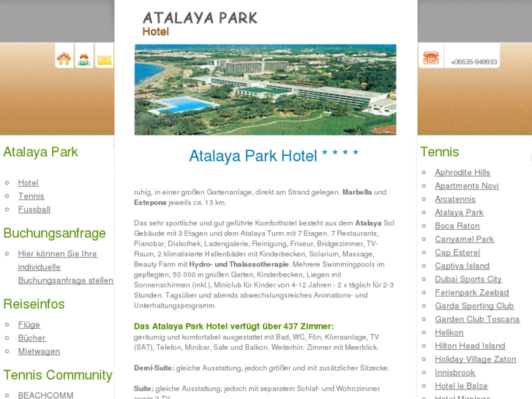
Task: Open the Tennis link under Atalaya Park
Action: pos(31,196)
